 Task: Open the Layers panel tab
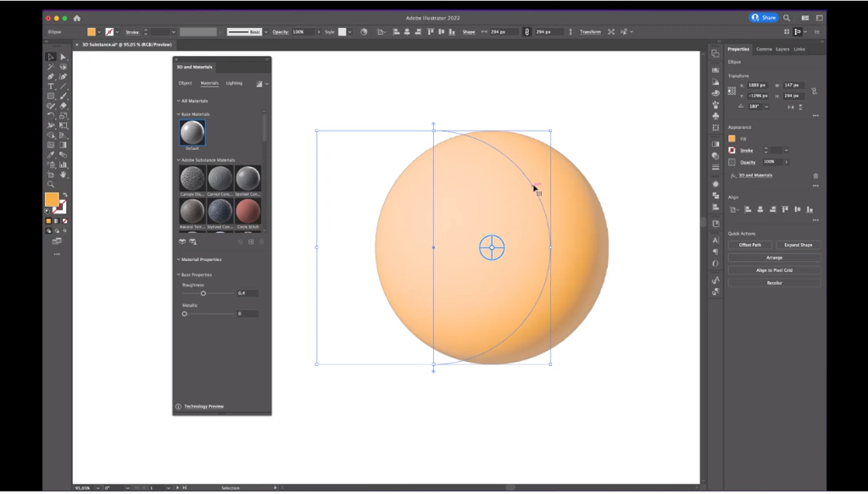pos(782,49)
